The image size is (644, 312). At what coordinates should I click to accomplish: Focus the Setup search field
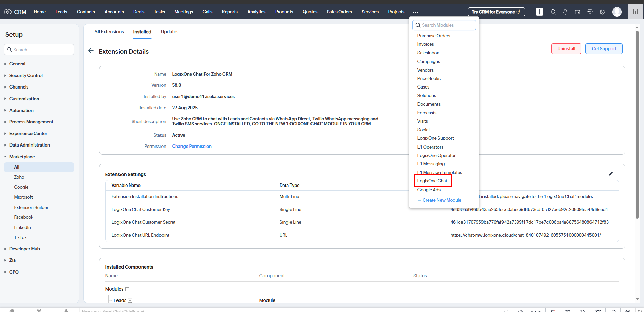point(39,50)
